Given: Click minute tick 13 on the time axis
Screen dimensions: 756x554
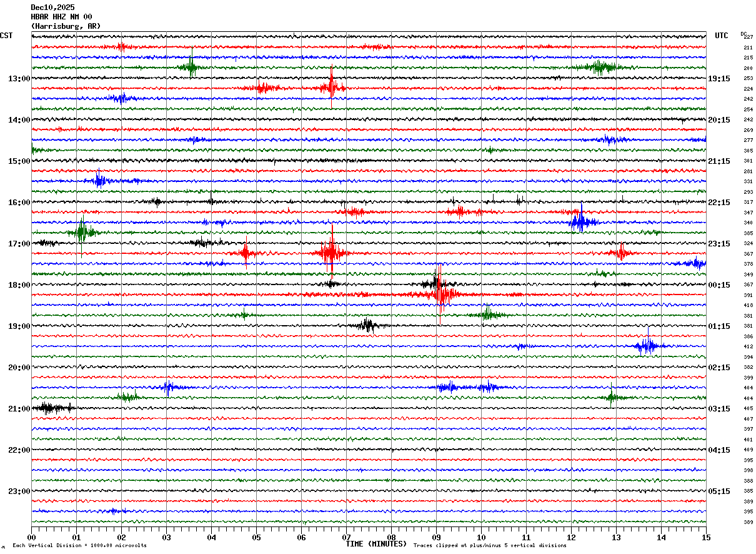Looking at the screenshot, I should 616,537.
